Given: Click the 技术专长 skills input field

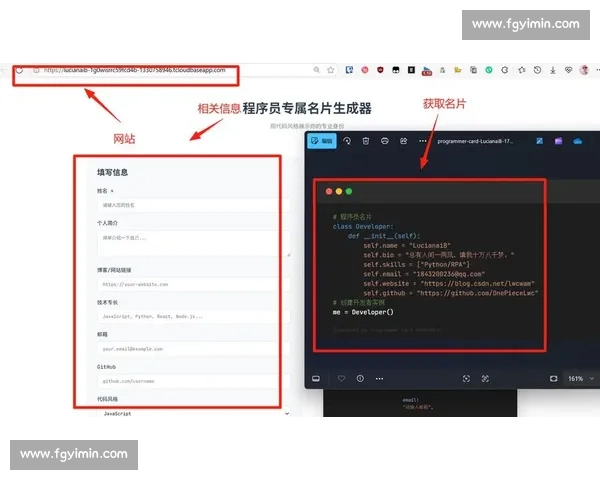Looking at the screenshot, I should (193, 317).
